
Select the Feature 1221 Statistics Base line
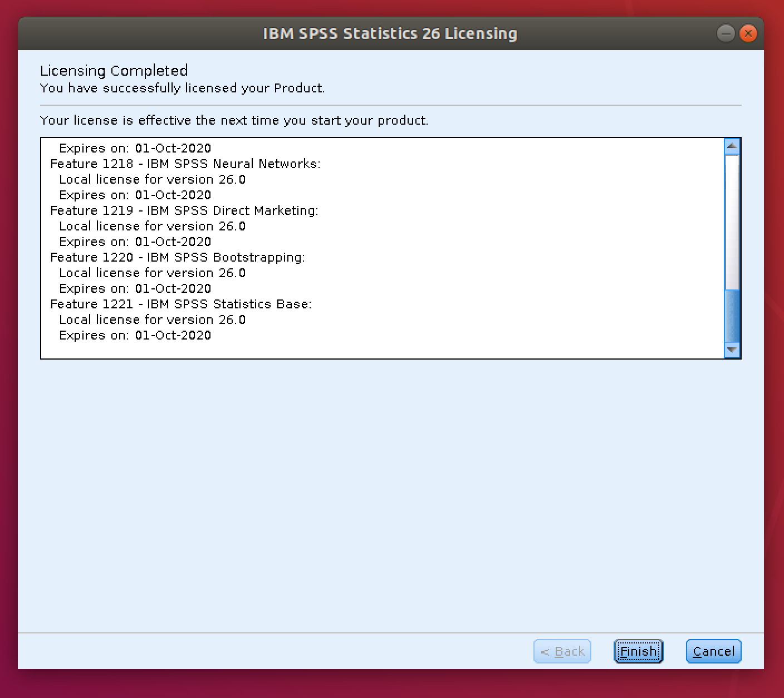(181, 304)
